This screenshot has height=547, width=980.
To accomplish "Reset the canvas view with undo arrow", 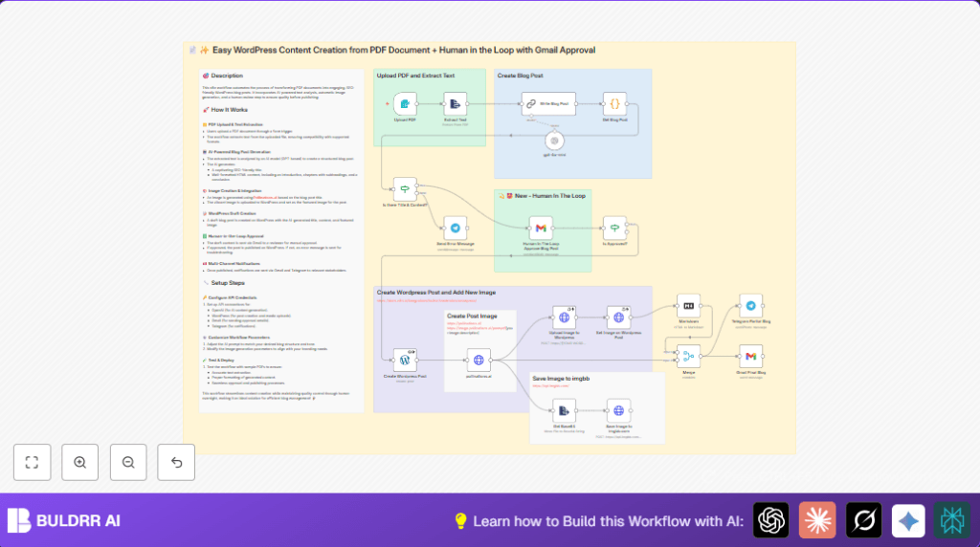I will point(176,462).
